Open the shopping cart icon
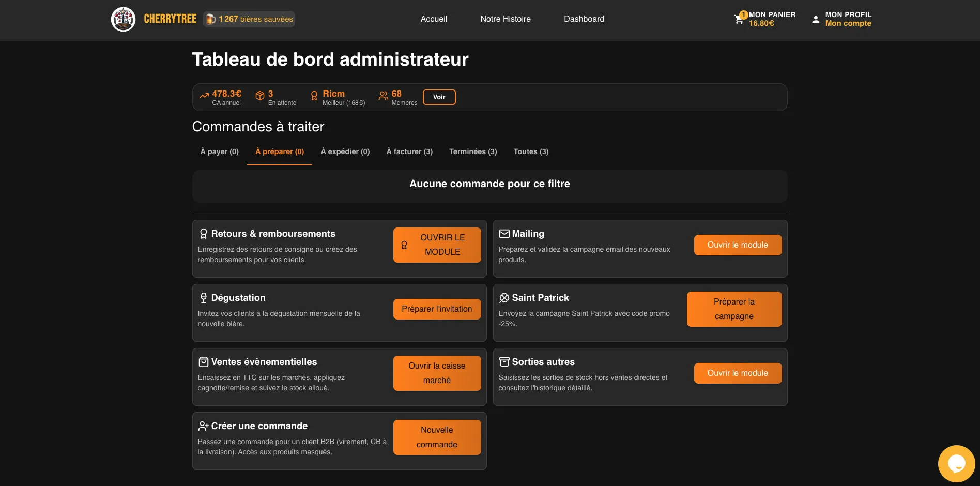This screenshot has width=980, height=486. point(739,19)
